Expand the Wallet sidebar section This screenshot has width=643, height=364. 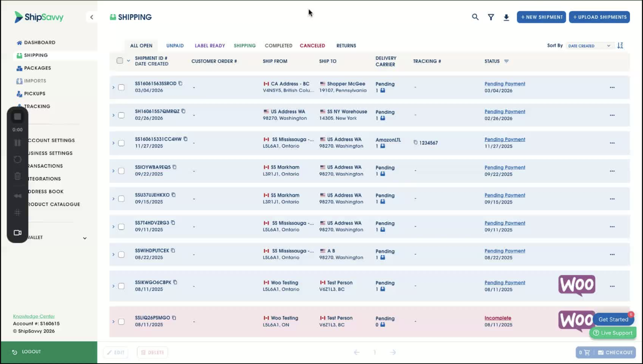[85, 238]
